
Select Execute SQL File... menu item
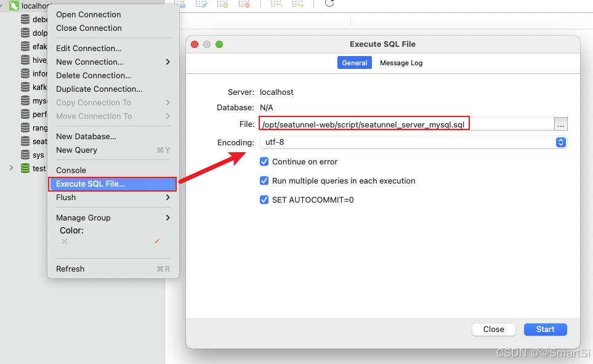[113, 184]
